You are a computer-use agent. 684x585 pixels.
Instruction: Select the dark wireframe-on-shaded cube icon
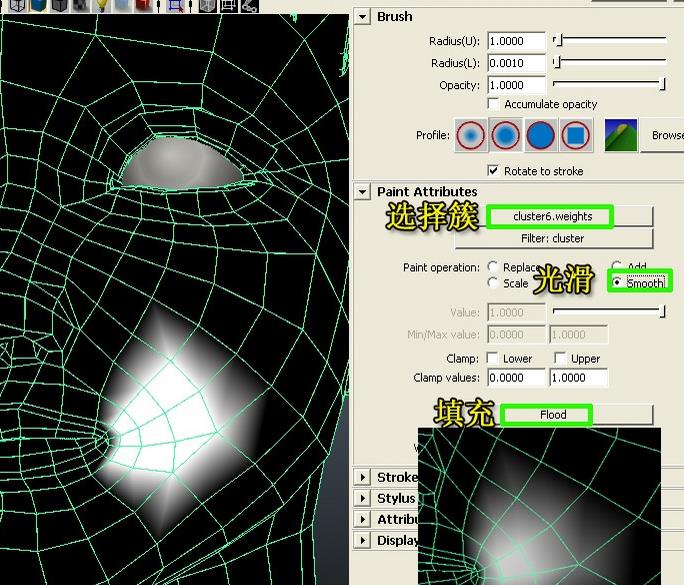tap(59, 5)
